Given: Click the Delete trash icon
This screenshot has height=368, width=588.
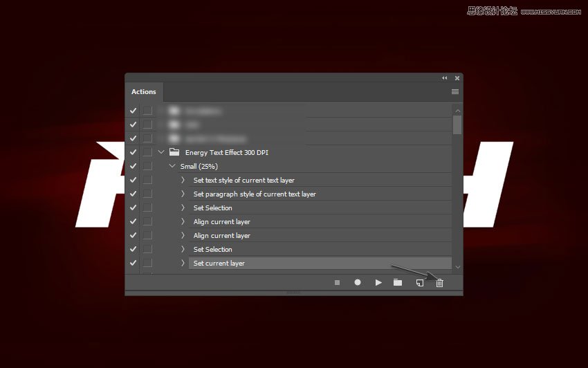Looking at the screenshot, I should point(439,283).
